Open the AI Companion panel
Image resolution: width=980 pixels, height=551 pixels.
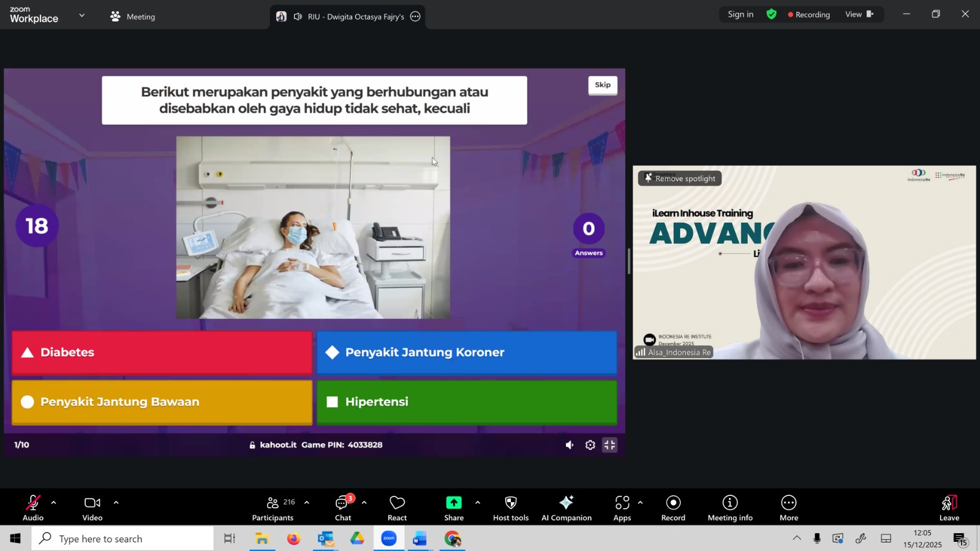pyautogui.click(x=566, y=508)
